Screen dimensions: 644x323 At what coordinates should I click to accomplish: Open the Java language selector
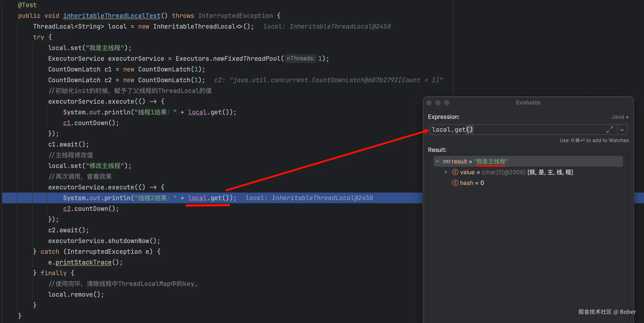point(619,117)
